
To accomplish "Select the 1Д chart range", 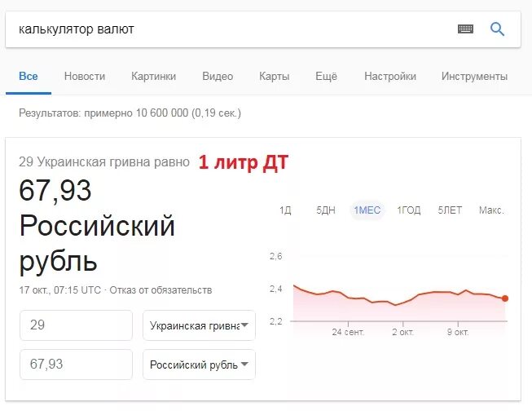I will tap(285, 210).
